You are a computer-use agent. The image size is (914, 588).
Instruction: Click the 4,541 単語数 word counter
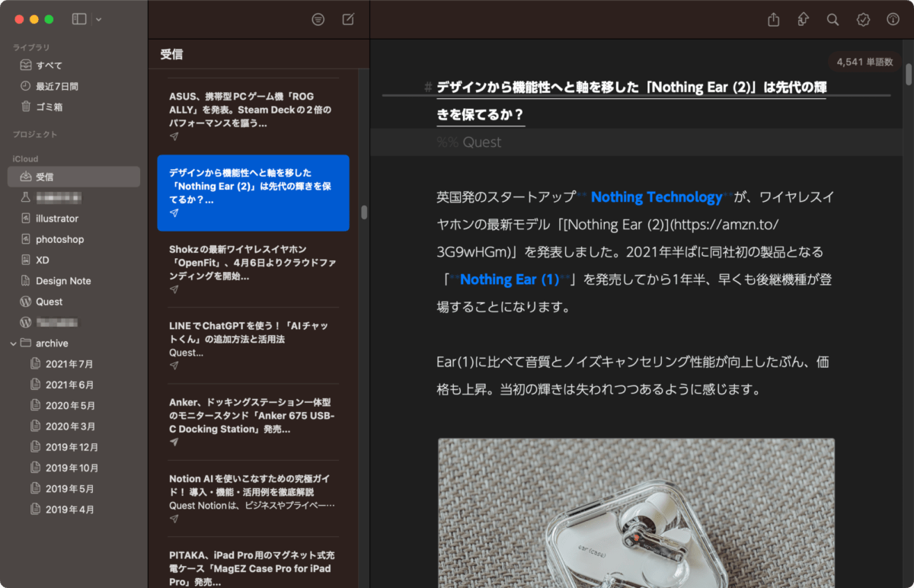[x=864, y=62]
